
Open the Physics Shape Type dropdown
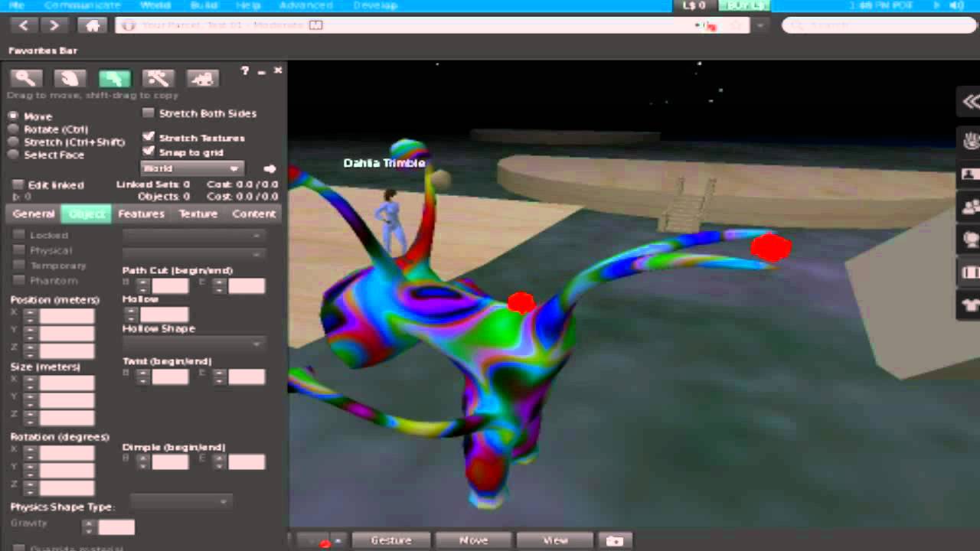(x=181, y=502)
